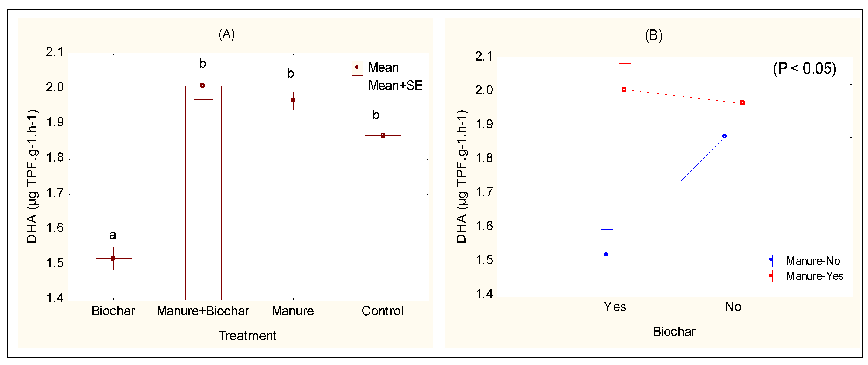Click the Control bar mean marker
This screenshot has height=365, width=868.
pyautogui.click(x=383, y=135)
